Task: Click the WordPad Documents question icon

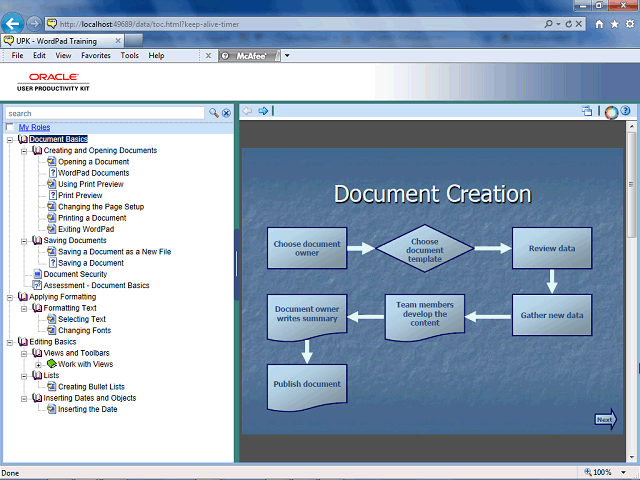Action: (53, 173)
